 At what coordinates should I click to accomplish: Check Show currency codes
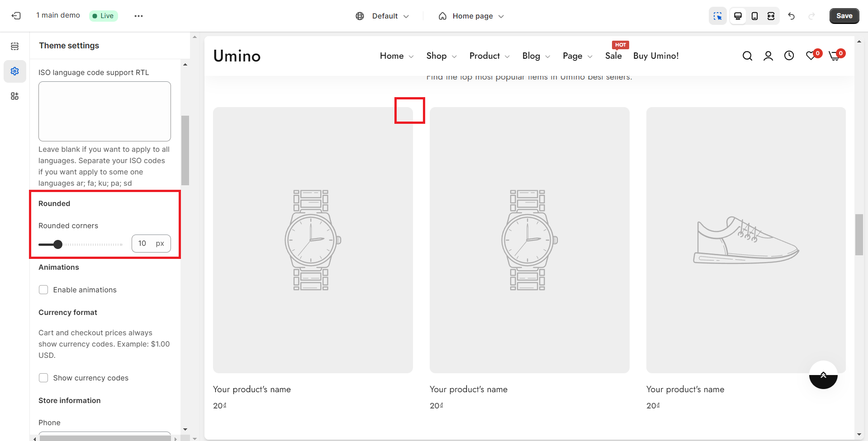[43, 378]
